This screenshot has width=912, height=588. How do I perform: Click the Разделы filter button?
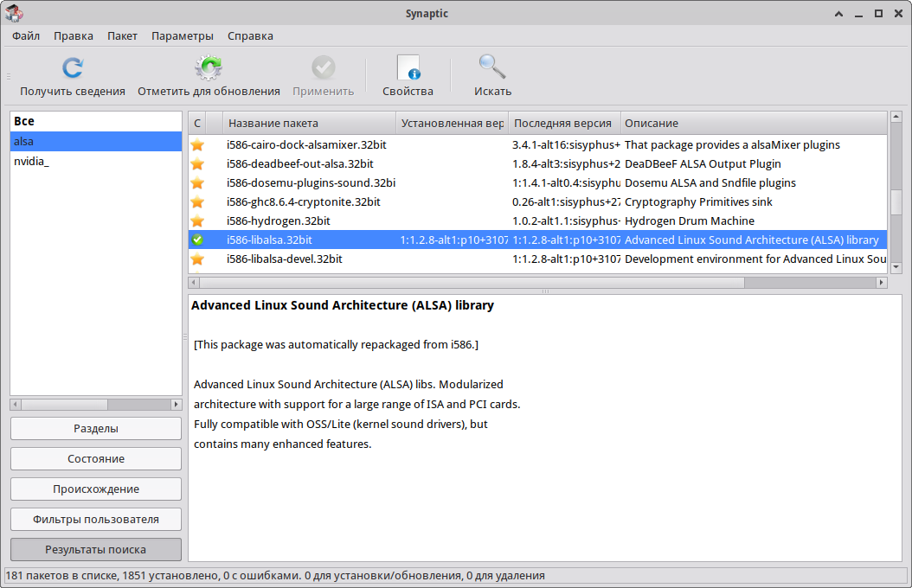pos(96,428)
